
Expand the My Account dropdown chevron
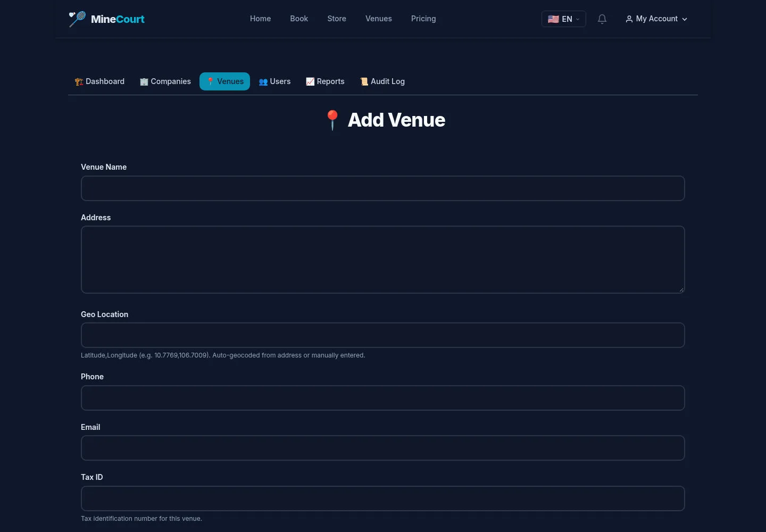coord(685,19)
